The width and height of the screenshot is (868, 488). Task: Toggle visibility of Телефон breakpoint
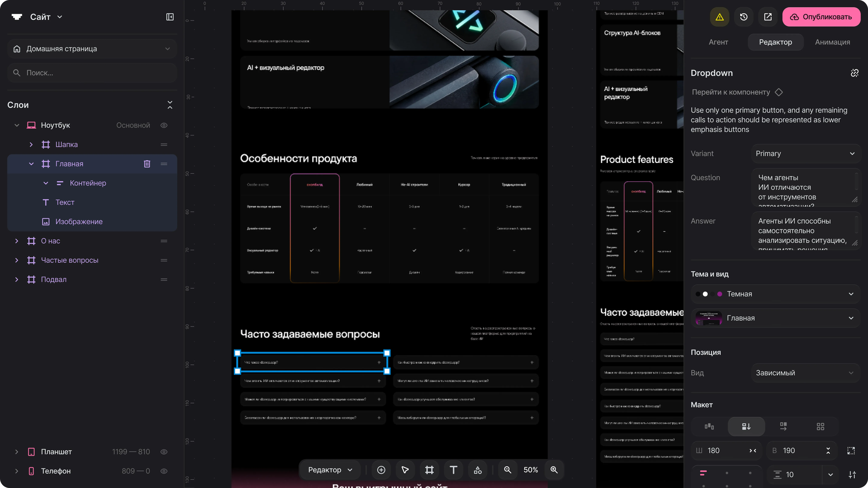point(164,471)
